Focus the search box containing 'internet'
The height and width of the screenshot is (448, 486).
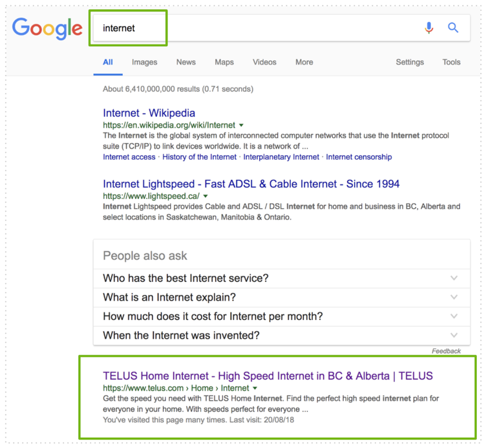coord(281,28)
